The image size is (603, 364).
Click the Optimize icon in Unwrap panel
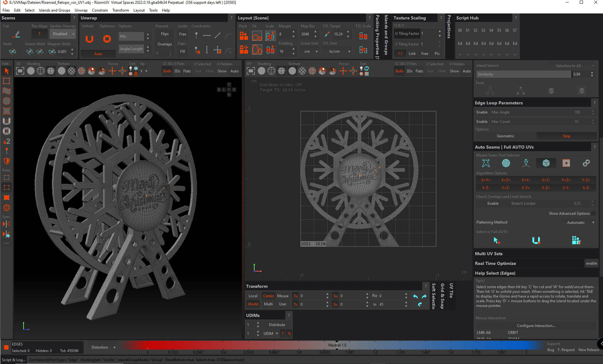click(107, 39)
